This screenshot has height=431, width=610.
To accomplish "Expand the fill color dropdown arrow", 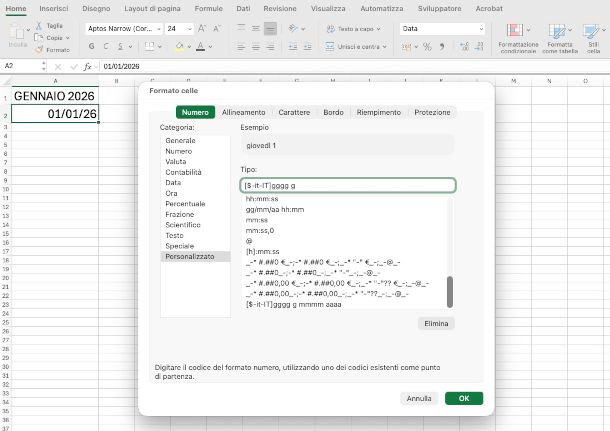I will click(189, 47).
